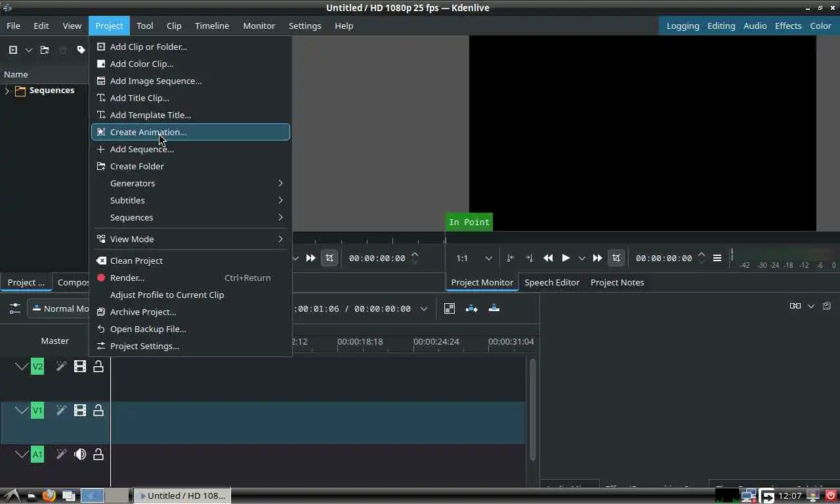
Task: Toggle the zone crop button in the Project Monitor
Action: point(616,258)
